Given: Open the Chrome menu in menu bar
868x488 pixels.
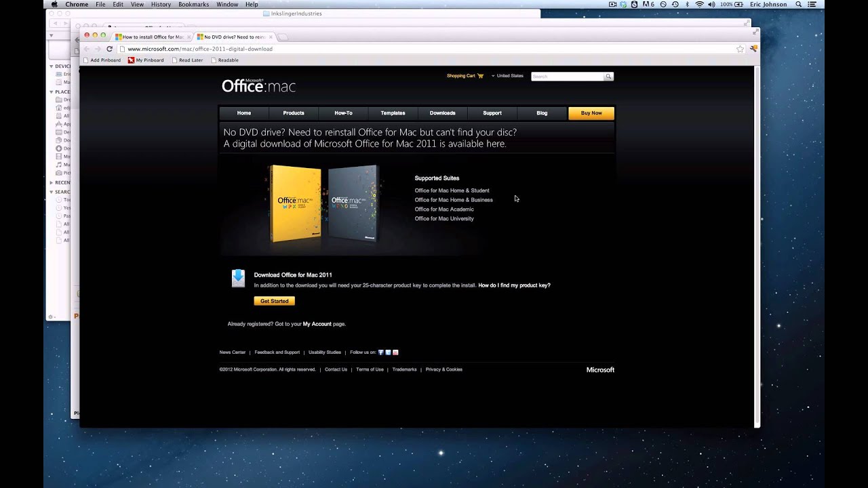Looking at the screenshot, I should point(77,4).
